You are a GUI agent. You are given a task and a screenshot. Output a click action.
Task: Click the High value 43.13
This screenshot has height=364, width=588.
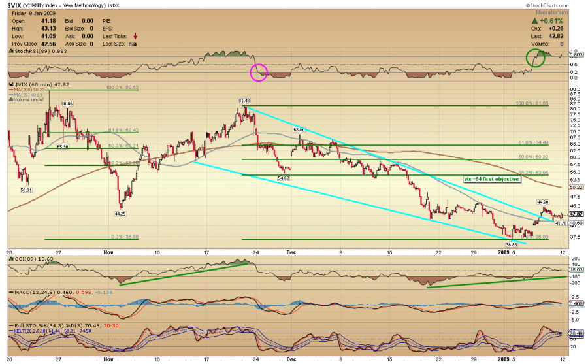48,29
